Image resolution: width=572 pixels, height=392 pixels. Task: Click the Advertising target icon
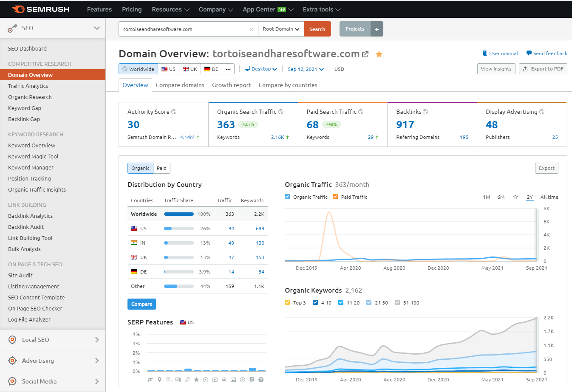click(x=12, y=361)
